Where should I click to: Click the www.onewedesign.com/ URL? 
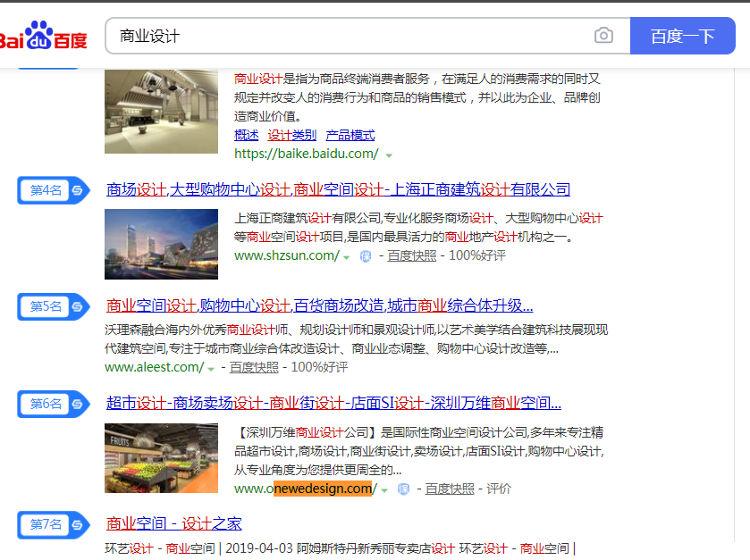point(305,489)
